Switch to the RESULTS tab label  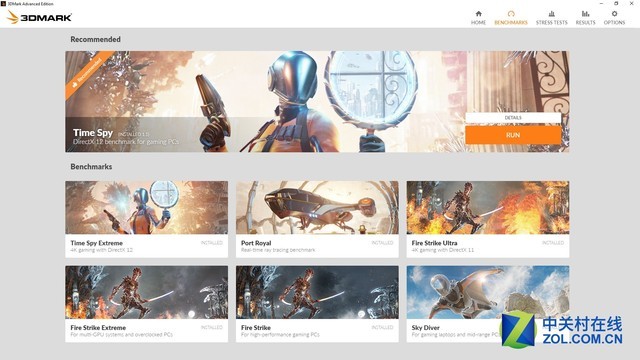pos(585,23)
